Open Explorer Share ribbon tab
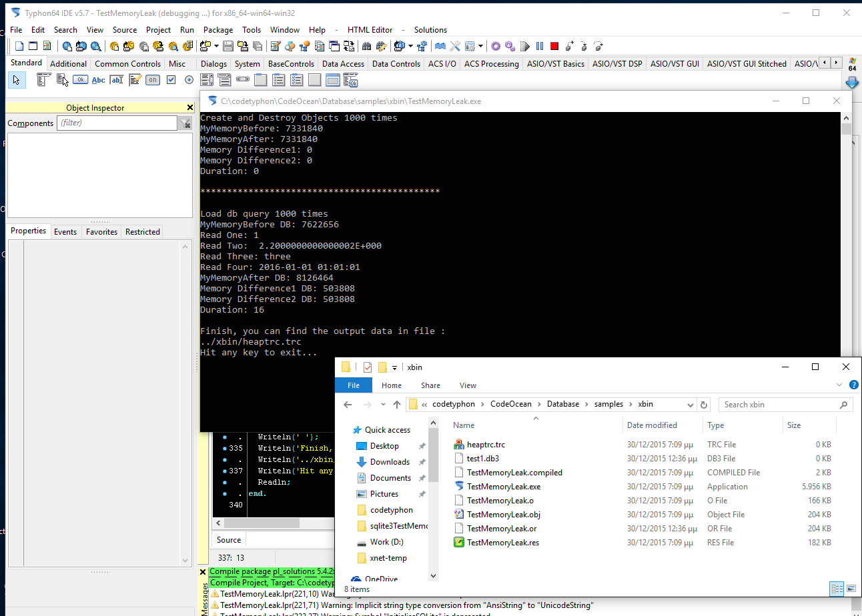 430,385
